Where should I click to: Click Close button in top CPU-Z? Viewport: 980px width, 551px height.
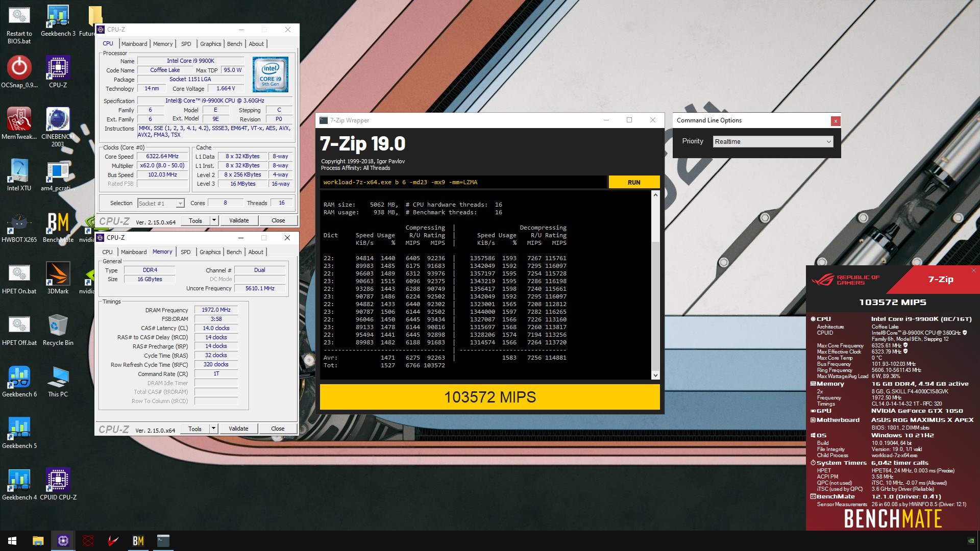(x=278, y=220)
